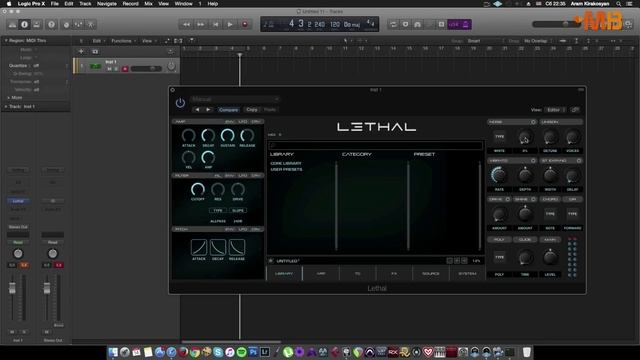Open the Navigate menu in menu bar
This screenshot has width=640, height=360.
107,4
